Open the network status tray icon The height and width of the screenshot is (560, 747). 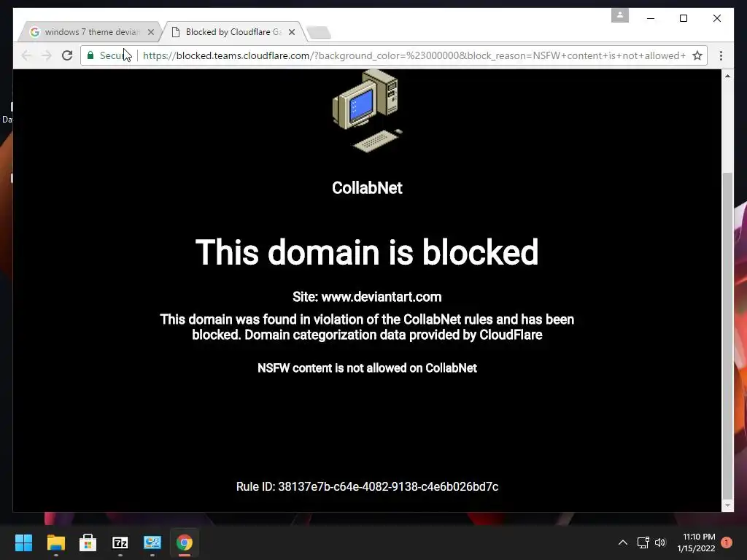click(x=643, y=542)
